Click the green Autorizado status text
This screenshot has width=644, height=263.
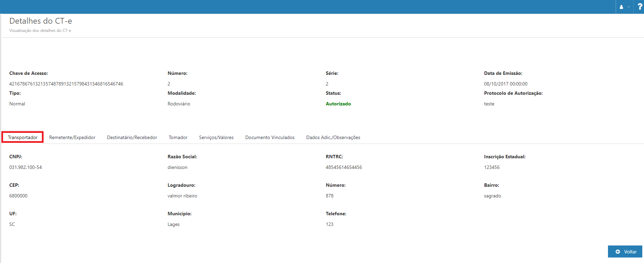click(338, 104)
